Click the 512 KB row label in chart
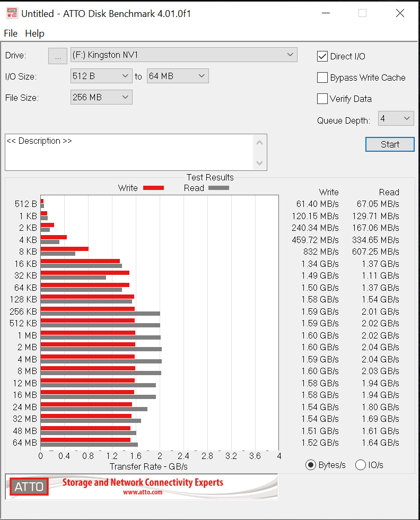The image size is (420, 520). [x=23, y=323]
